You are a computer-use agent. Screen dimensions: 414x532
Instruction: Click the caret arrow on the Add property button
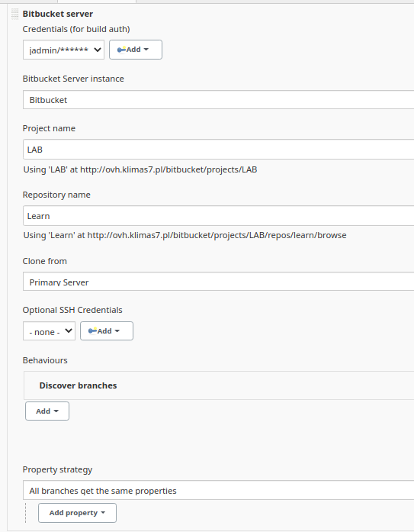coord(103,513)
